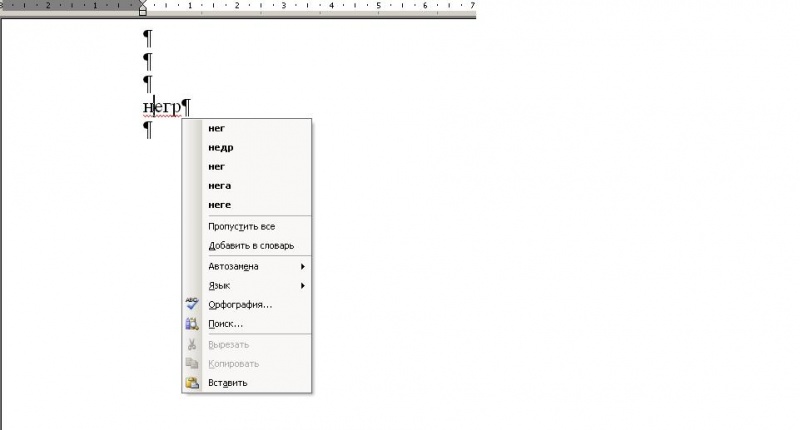Click the ABC checkmark spelling icon
Viewport: 800px width, 430px height.
tap(191, 304)
